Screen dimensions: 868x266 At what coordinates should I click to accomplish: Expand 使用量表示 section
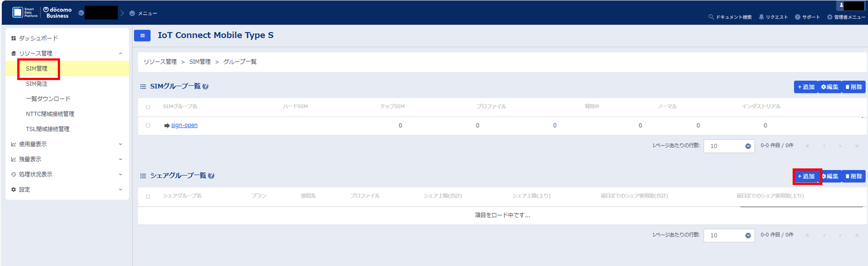(120, 144)
